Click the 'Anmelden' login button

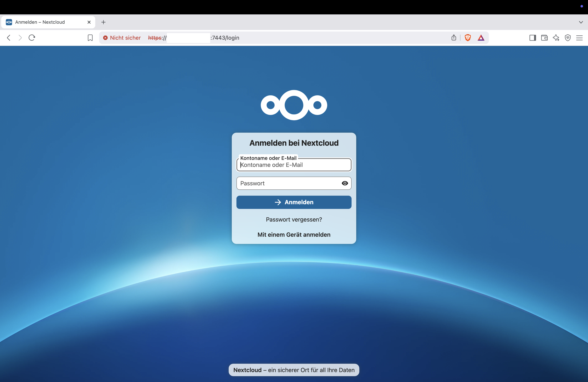294,202
